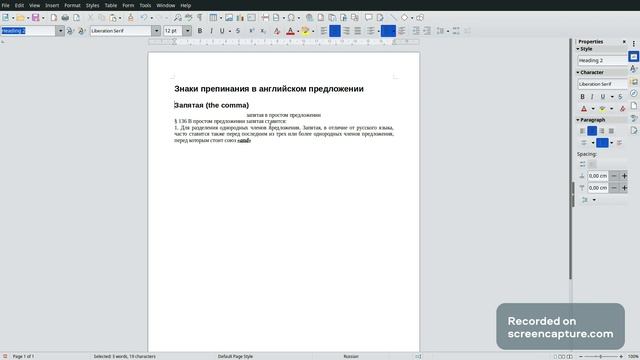
Task: Increase below paragraph spacing plus button
Action: 624,188
